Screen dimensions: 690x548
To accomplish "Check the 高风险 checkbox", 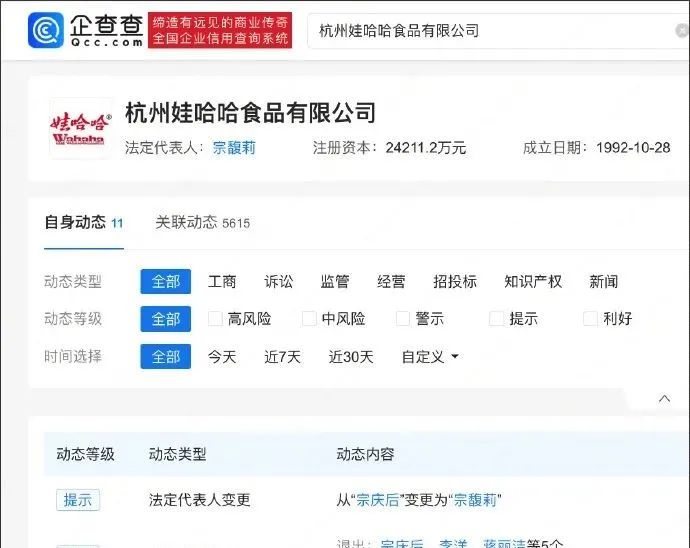I will pyautogui.click(x=215, y=318).
